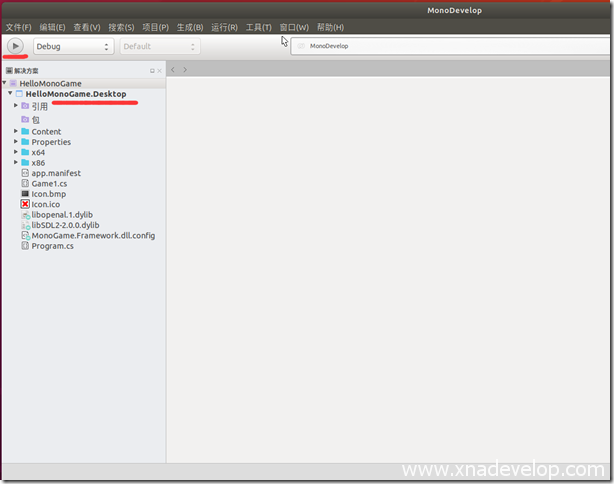This screenshot has height=484, width=614.
Task: Expand the Content folder
Action: tap(16, 131)
